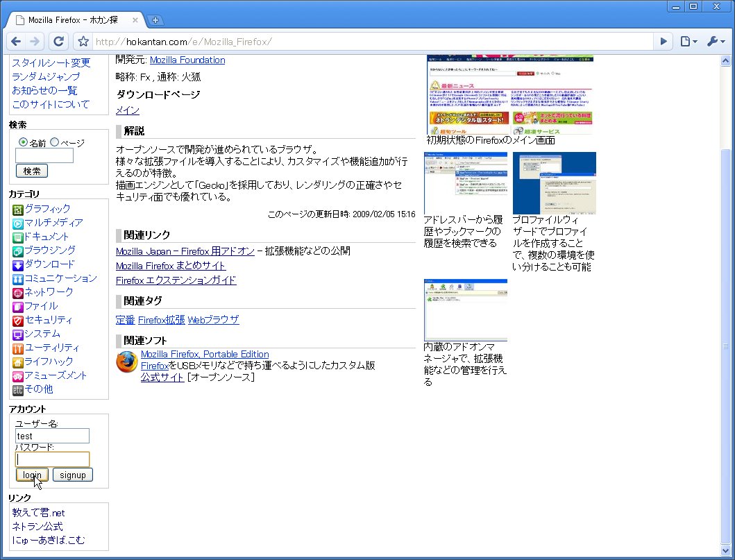Click the コミュニケーション category icon

click(x=18, y=279)
